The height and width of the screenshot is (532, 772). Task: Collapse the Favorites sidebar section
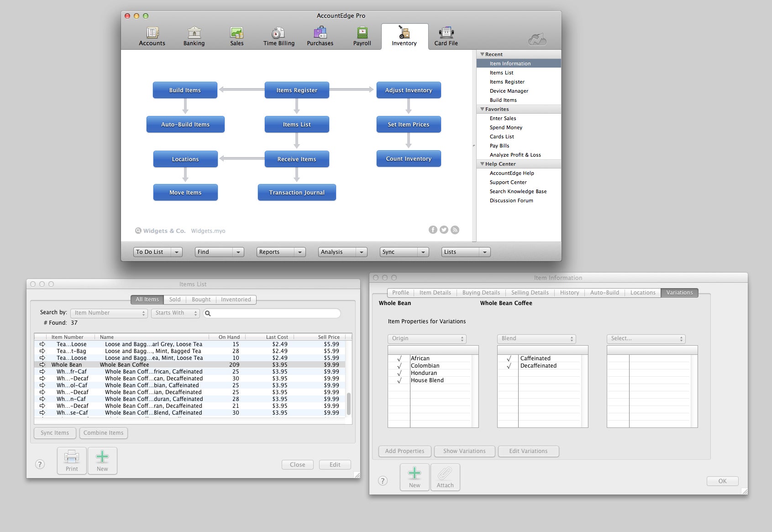(x=482, y=109)
